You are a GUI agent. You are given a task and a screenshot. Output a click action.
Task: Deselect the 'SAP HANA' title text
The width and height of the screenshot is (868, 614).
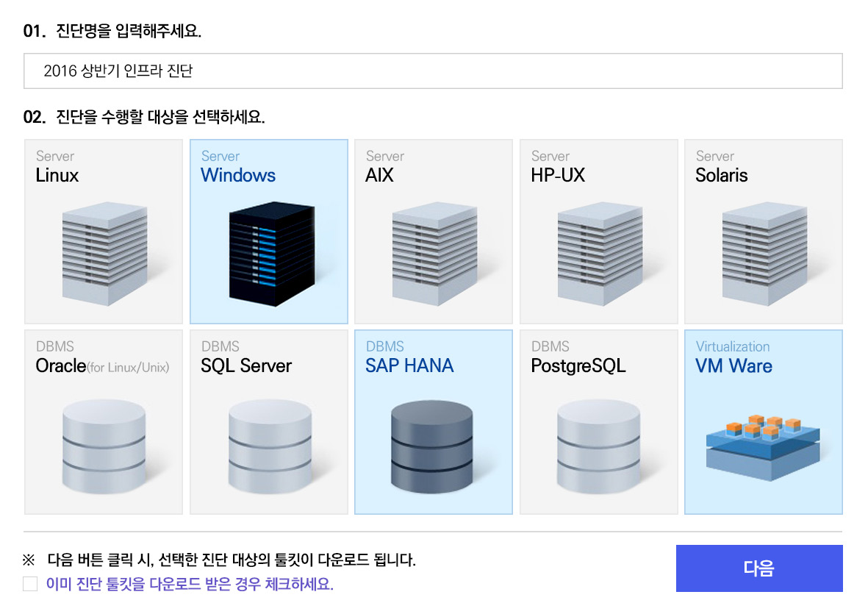click(409, 366)
